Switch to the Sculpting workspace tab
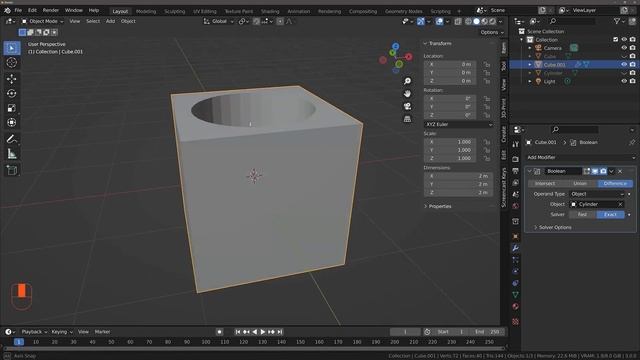Screen dimensions: 640x360 point(175,11)
